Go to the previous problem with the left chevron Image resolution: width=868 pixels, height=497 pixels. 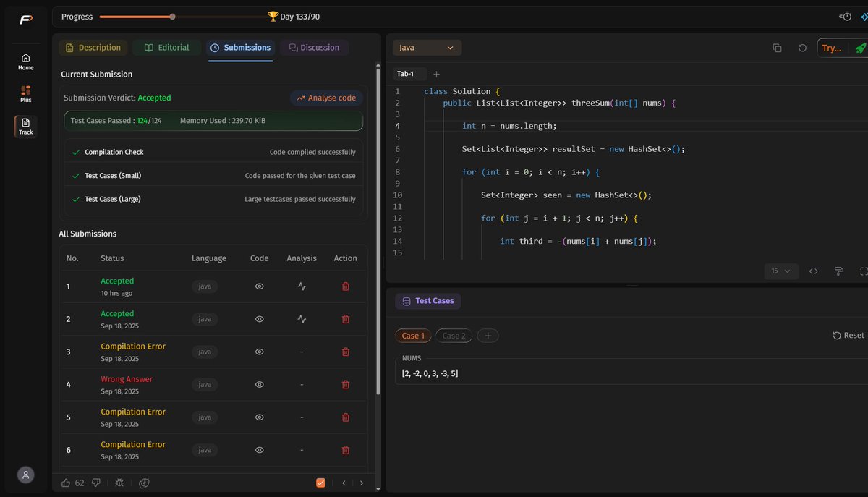pyautogui.click(x=344, y=483)
